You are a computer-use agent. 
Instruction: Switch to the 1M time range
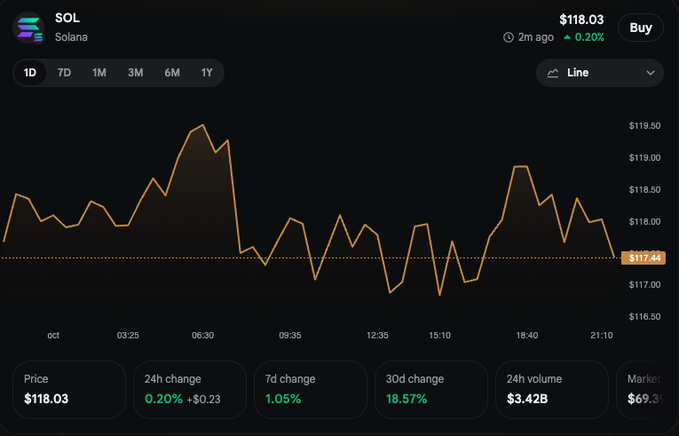point(99,73)
